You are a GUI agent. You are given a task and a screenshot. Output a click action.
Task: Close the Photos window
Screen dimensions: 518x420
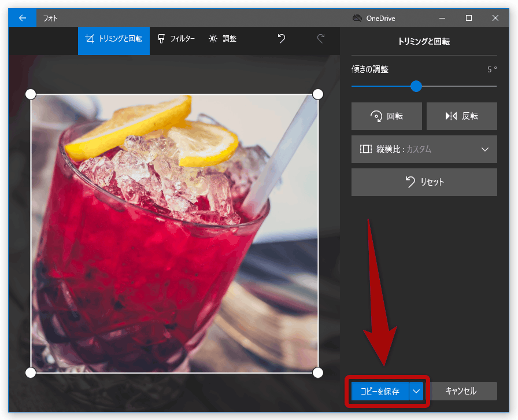(495, 18)
